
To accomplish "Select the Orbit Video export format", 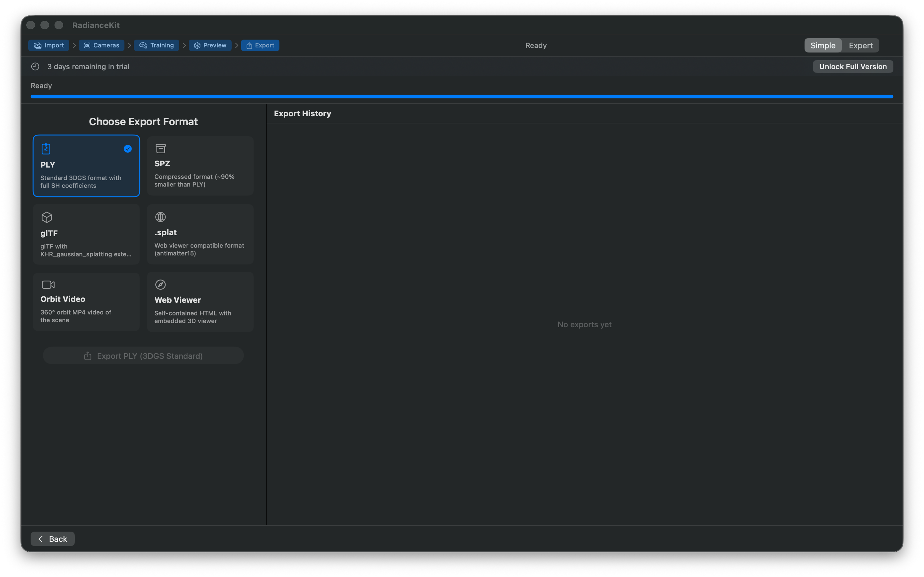I will (86, 301).
